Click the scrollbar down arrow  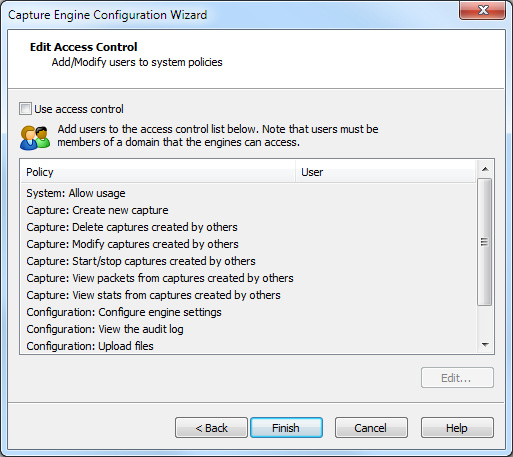pyautogui.click(x=485, y=345)
